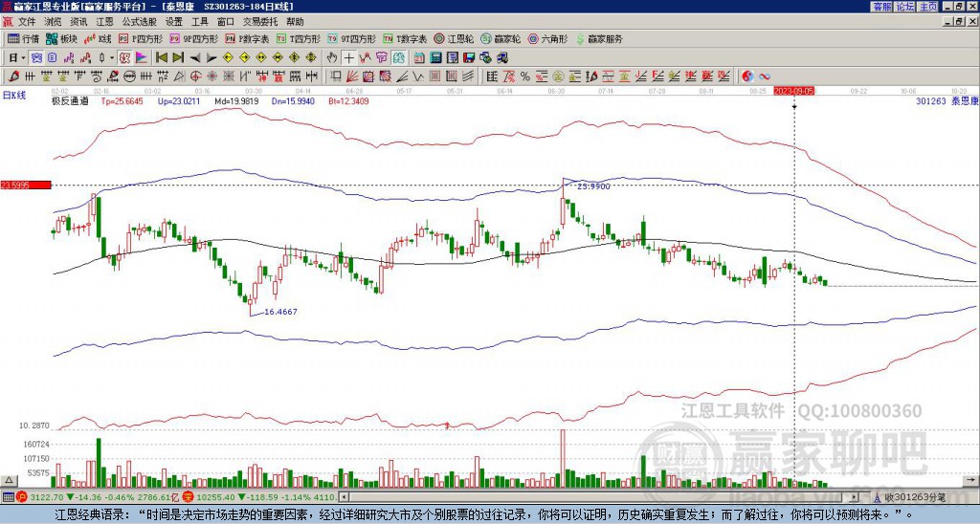
Task: Open the 文件 menu
Action: pos(27,22)
